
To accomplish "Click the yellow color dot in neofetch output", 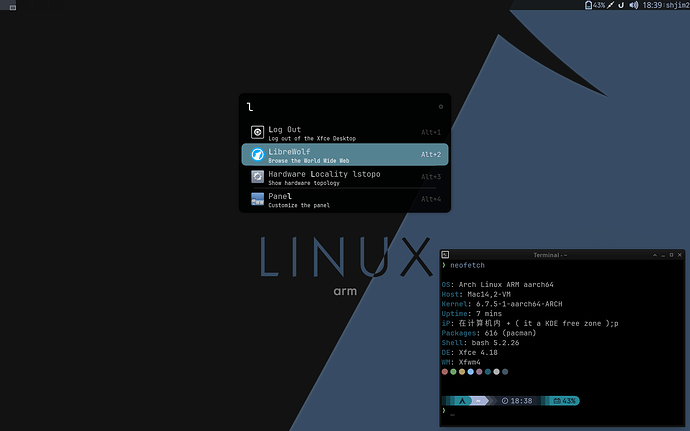I will (x=462, y=372).
